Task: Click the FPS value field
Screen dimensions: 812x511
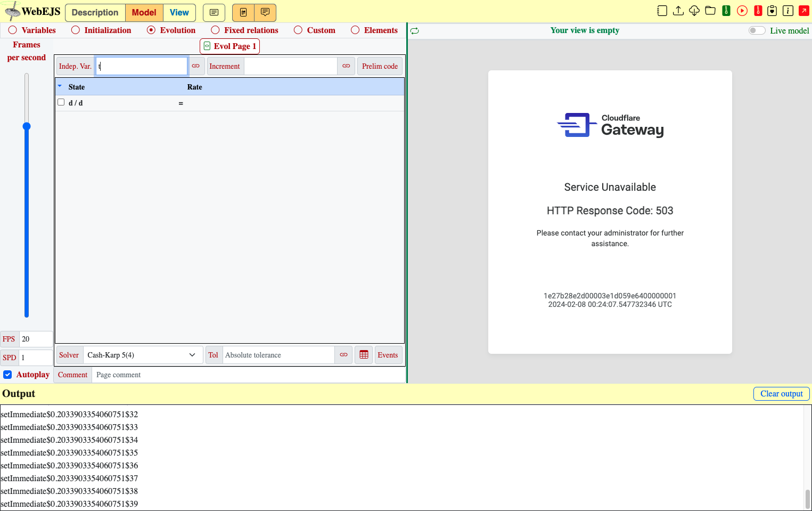Action: pyautogui.click(x=36, y=339)
